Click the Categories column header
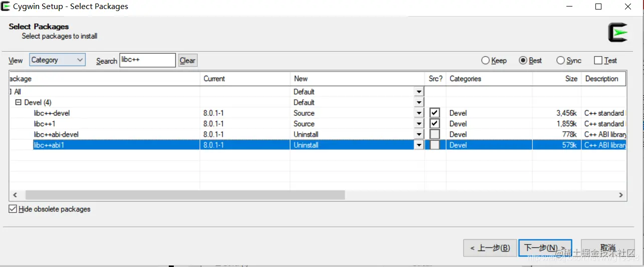 click(489, 79)
